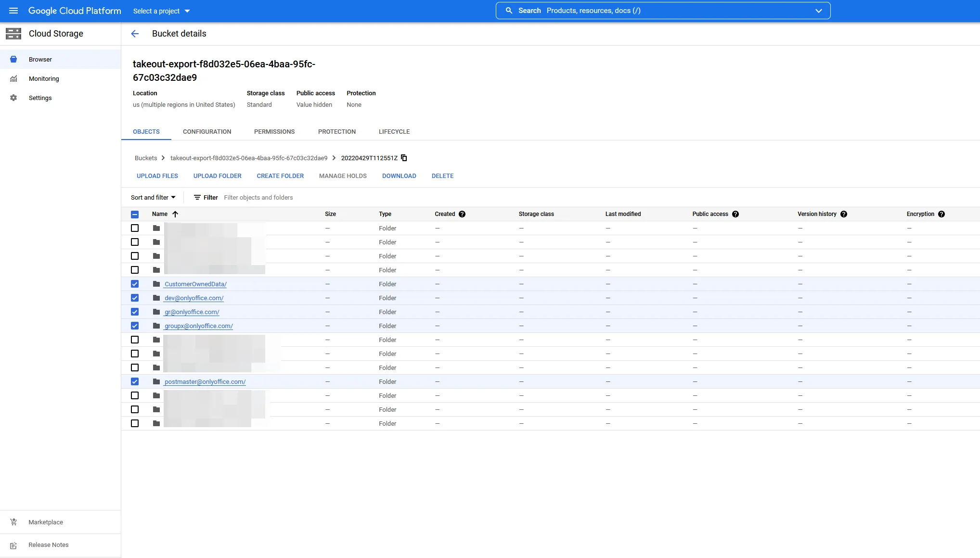Open the Select a project dropdown
The image size is (980, 558).
(x=161, y=11)
